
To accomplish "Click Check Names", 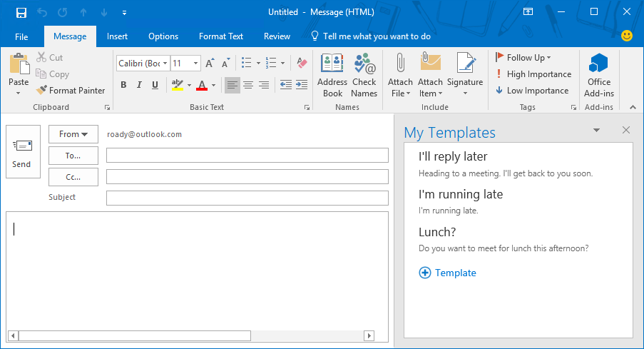I will click(x=364, y=75).
